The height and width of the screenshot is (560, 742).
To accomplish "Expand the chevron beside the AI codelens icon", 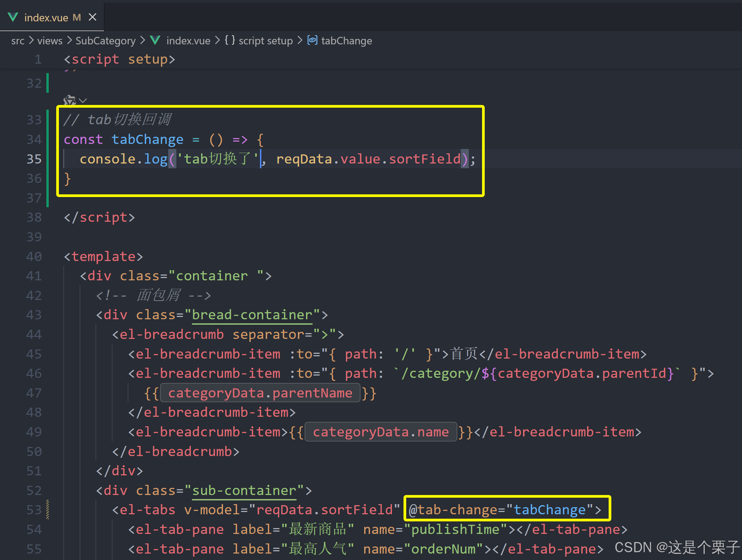I will coord(83,101).
